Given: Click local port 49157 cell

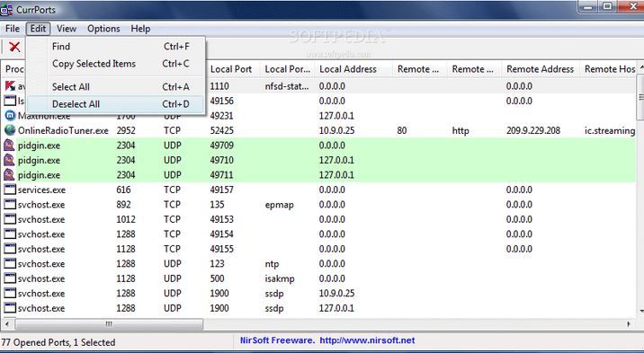Looking at the screenshot, I should [x=222, y=190].
